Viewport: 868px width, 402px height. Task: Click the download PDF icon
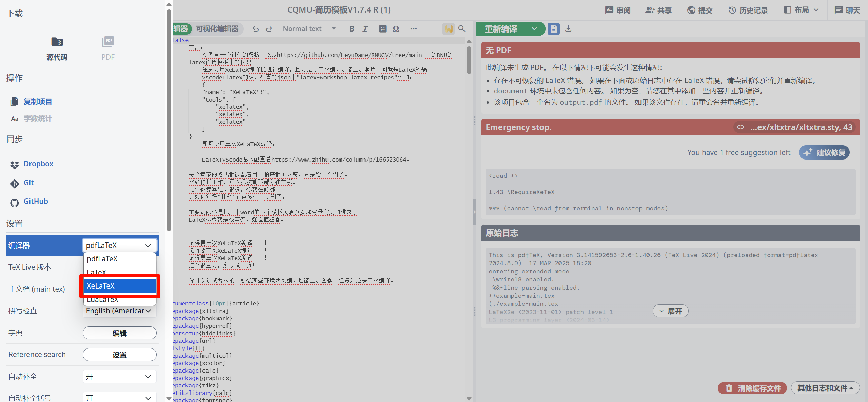tap(568, 29)
